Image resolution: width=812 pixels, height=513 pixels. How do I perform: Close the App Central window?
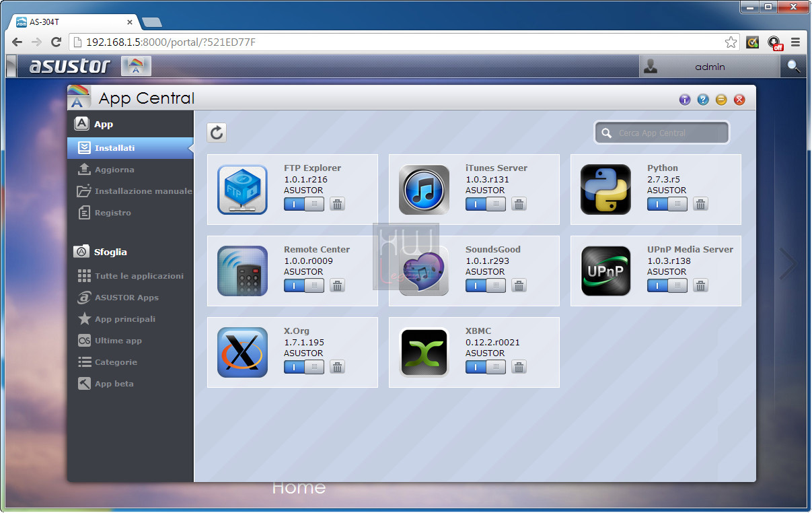coord(739,100)
